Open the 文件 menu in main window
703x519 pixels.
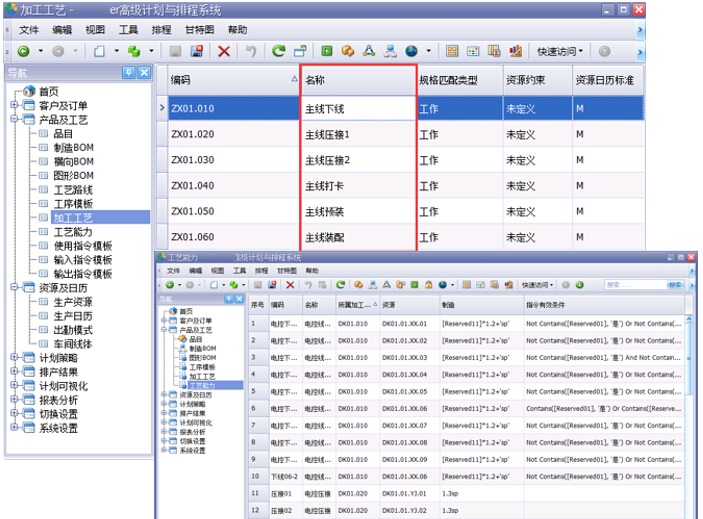(29, 30)
